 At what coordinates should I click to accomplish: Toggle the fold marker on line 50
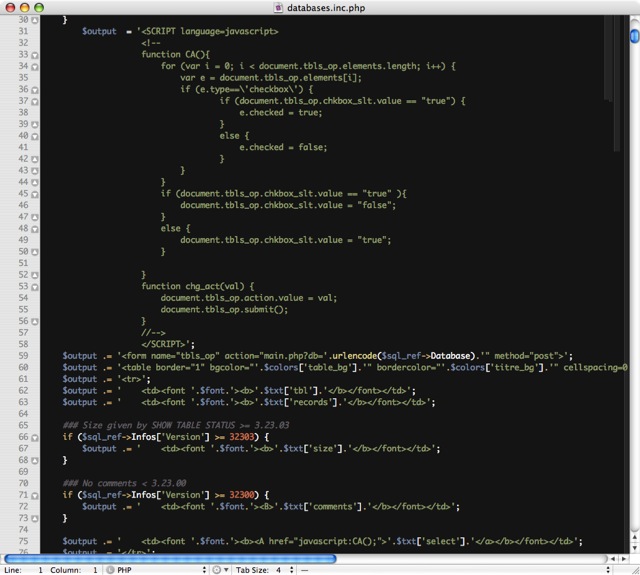(x=35, y=252)
